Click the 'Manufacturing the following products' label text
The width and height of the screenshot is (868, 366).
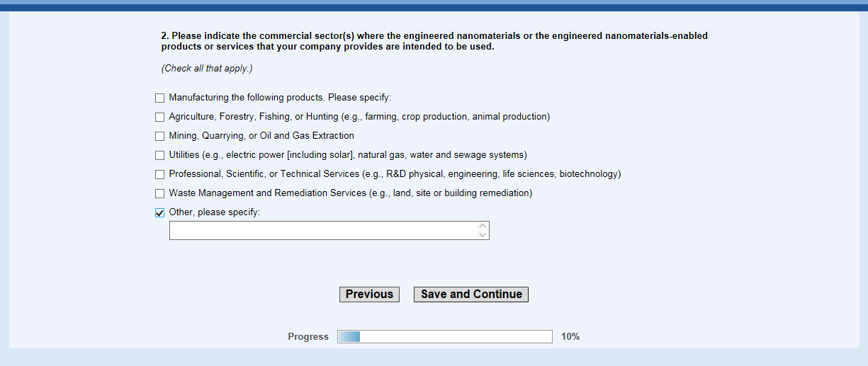(x=280, y=98)
